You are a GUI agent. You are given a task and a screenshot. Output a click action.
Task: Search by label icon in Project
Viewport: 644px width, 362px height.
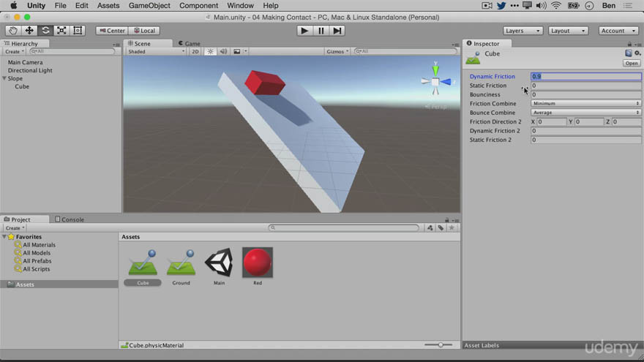point(441,227)
